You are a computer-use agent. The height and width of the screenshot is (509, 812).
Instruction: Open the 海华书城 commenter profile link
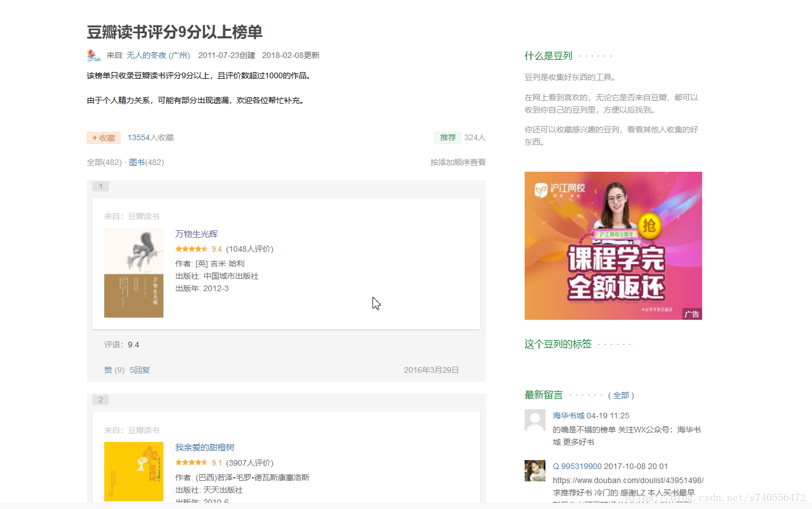click(x=569, y=416)
